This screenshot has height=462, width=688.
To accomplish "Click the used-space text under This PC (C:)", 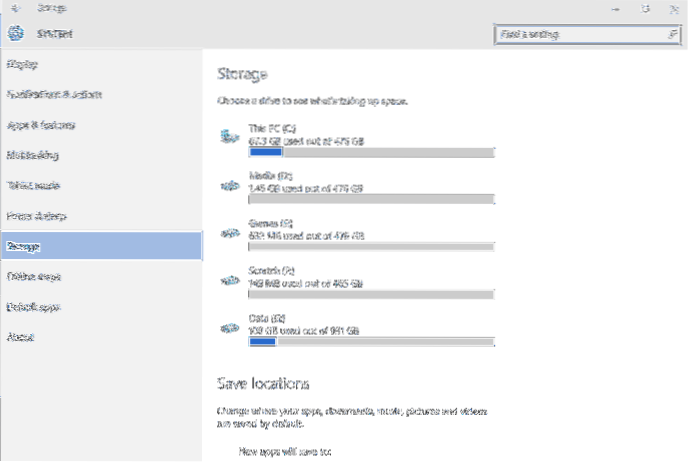I will point(306,141).
